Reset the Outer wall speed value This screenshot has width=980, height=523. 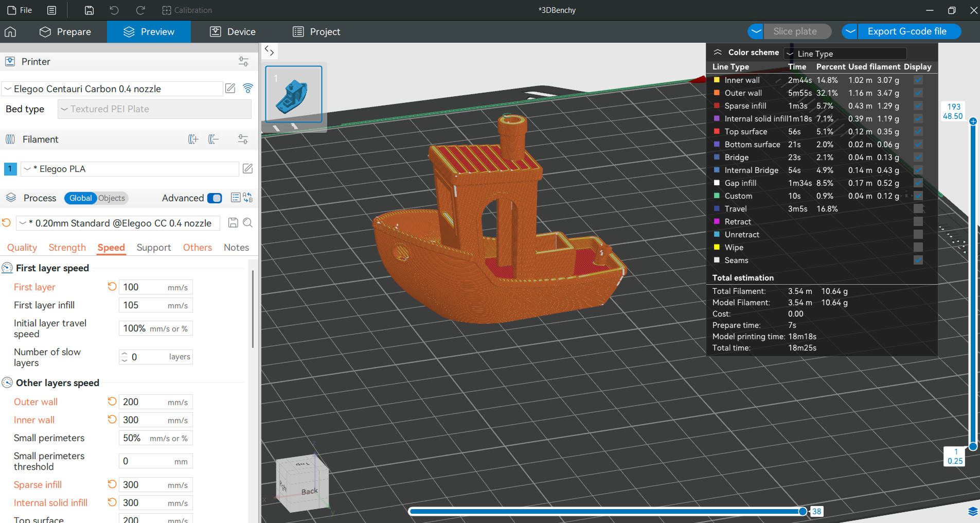(x=112, y=401)
